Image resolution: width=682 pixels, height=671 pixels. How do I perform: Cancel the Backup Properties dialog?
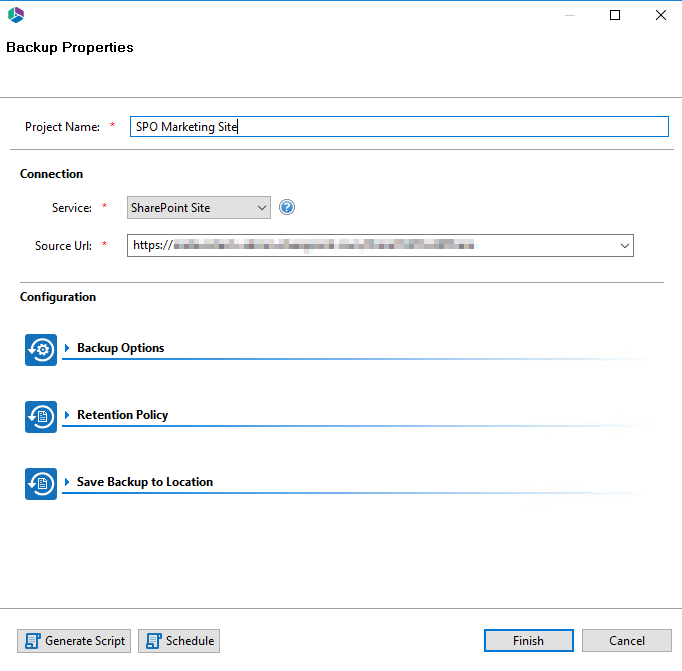(x=627, y=641)
